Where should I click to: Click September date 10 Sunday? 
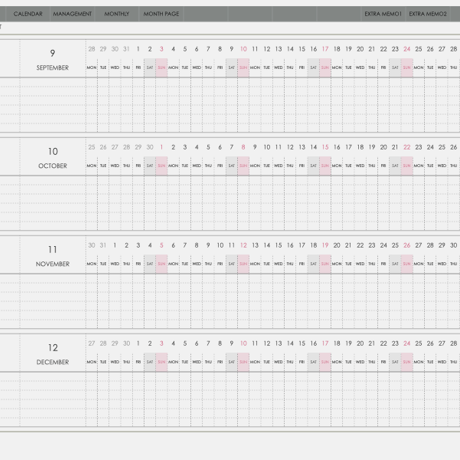pos(244,49)
